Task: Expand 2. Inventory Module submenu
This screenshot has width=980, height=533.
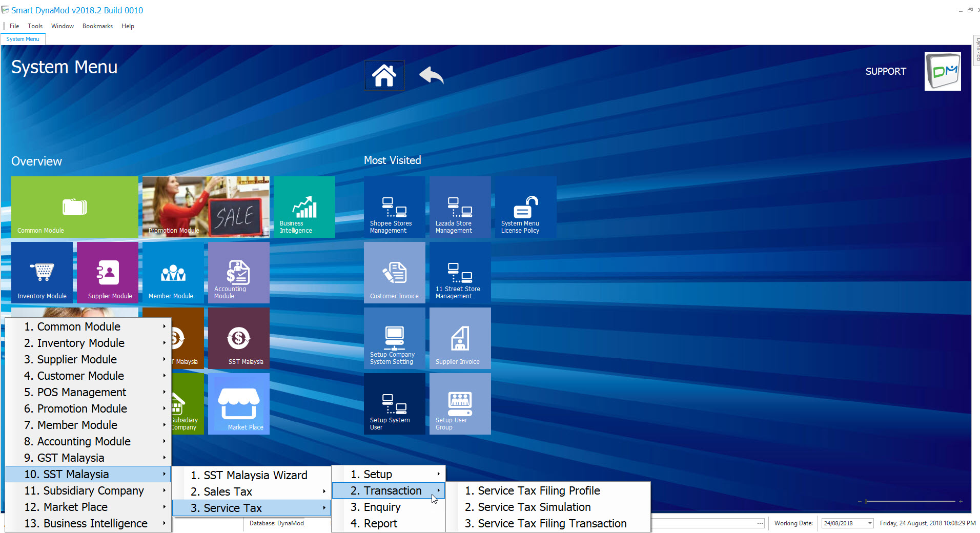Action: coord(88,343)
